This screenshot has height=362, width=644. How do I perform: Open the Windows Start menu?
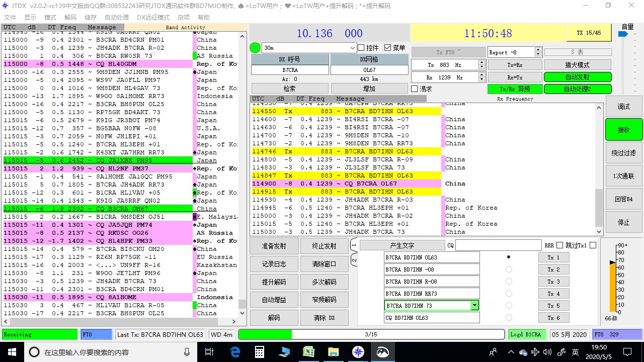coord(12,352)
